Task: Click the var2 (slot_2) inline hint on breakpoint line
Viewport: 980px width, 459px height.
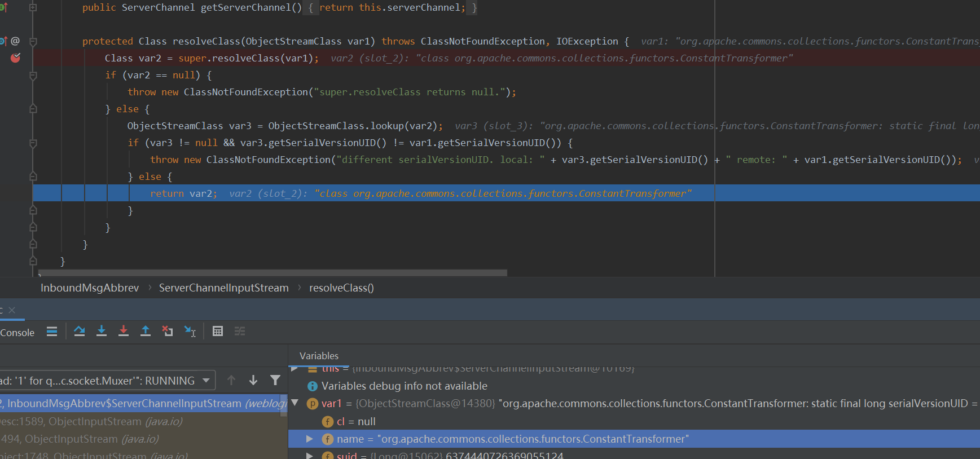Action: 561,58
